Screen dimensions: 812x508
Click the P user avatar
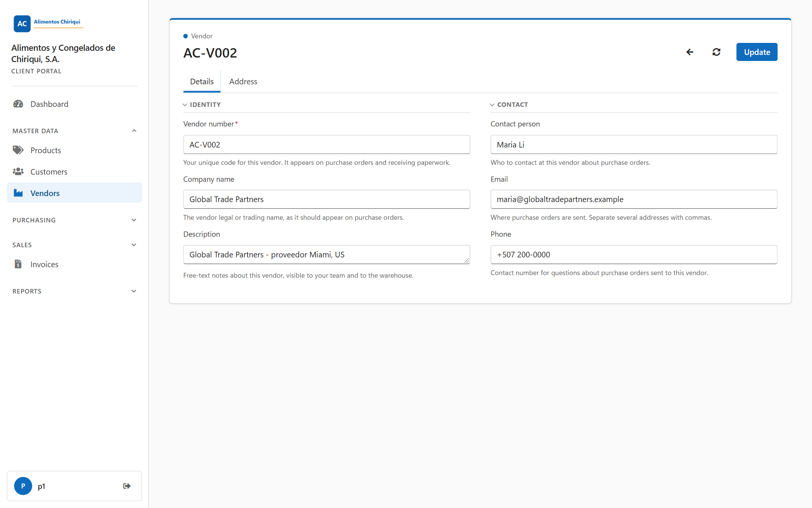[x=23, y=486]
